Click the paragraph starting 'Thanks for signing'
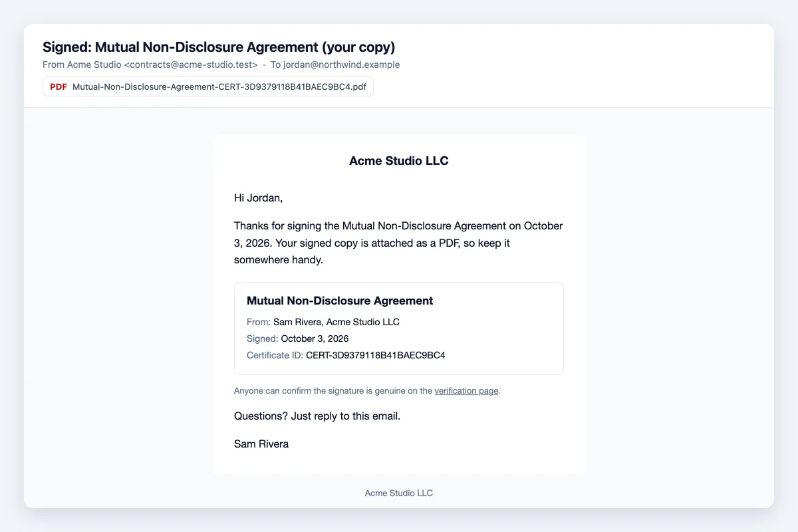The height and width of the screenshot is (532, 798). click(399, 243)
